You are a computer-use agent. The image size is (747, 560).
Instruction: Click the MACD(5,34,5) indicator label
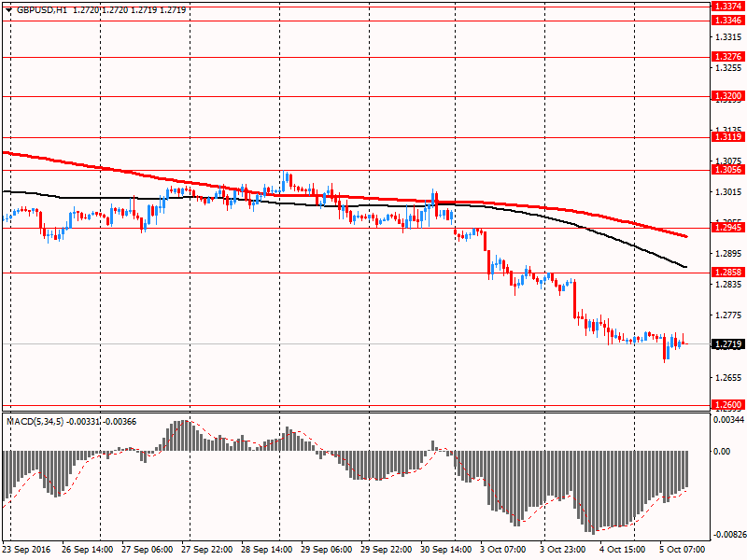(35, 422)
